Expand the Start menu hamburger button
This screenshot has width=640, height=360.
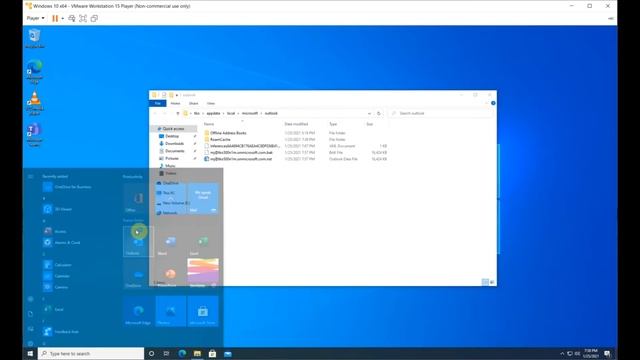[31, 176]
